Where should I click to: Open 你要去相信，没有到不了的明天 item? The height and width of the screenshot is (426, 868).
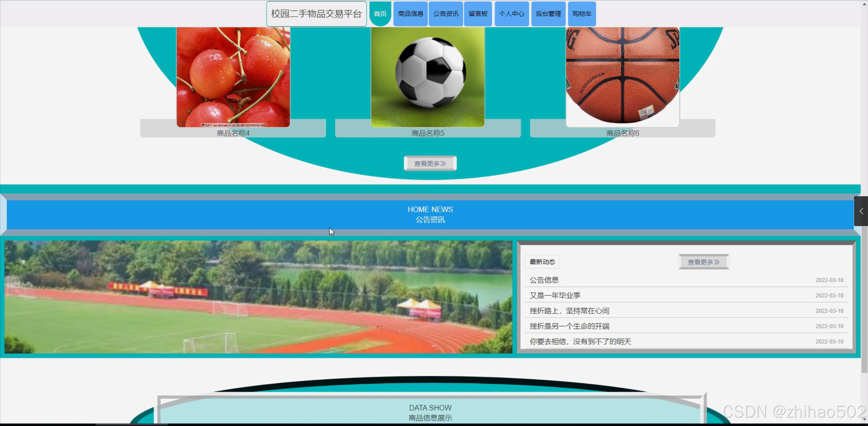[580, 341]
